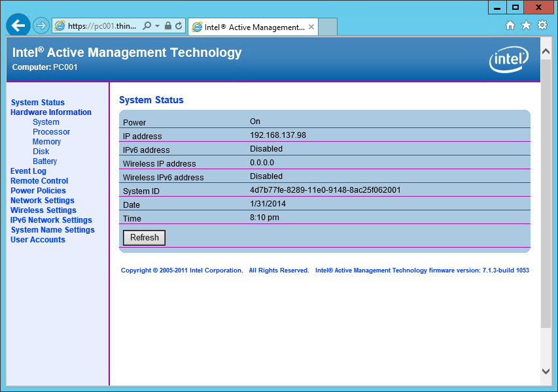Click the vertical scrollbar thumb
The height and width of the screenshot is (392, 558).
coord(546,193)
